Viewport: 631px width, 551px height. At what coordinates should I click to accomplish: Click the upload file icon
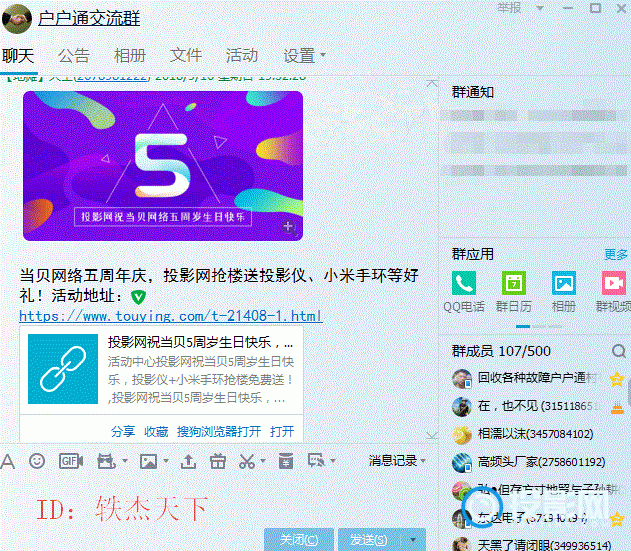click(188, 461)
